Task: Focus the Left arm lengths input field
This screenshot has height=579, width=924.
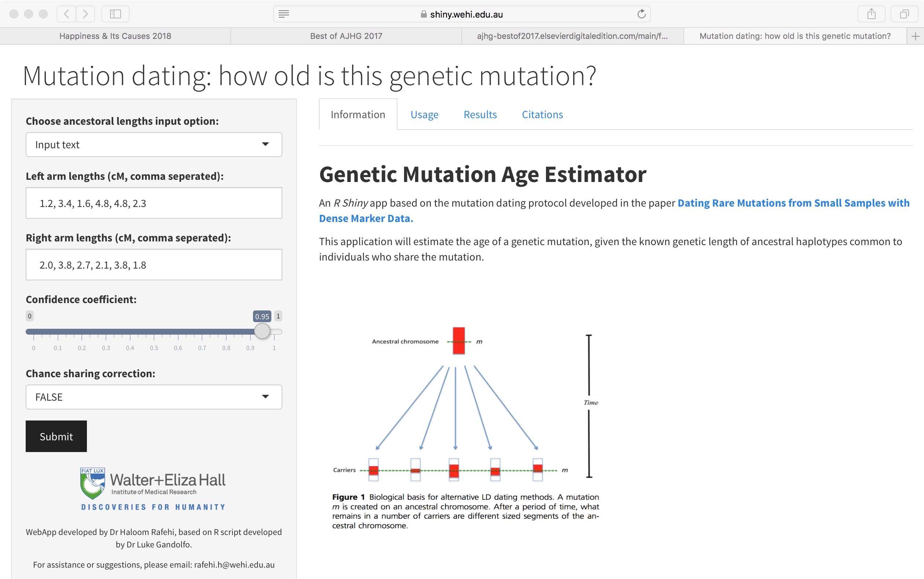Action: pos(154,203)
